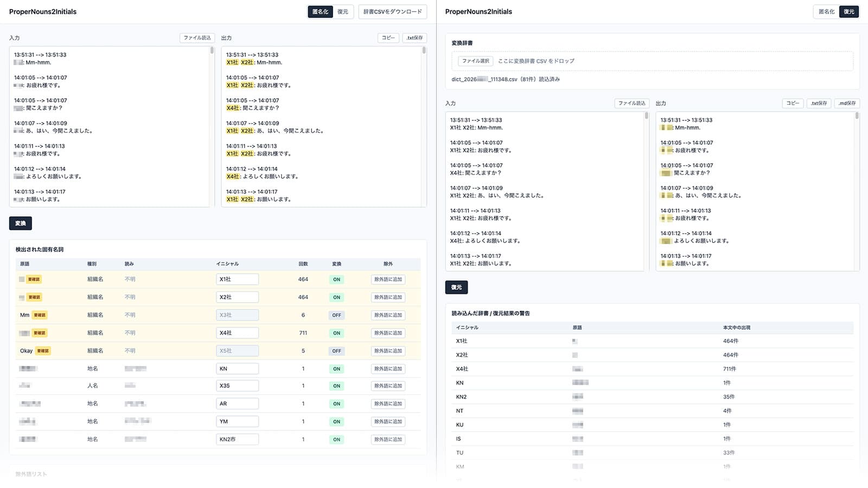Viewport: 868px width, 488px height.
Task: Copy output with left panel コピー button
Action: point(388,38)
